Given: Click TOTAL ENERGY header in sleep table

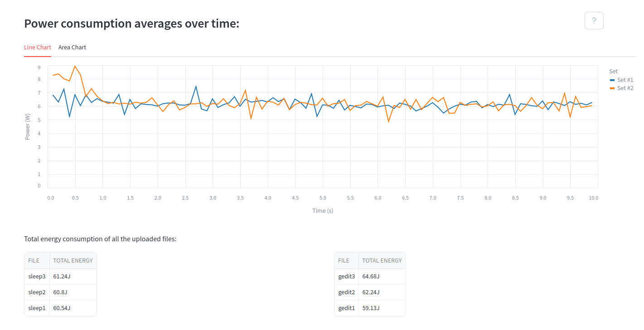Looking at the screenshot, I should [73, 261].
